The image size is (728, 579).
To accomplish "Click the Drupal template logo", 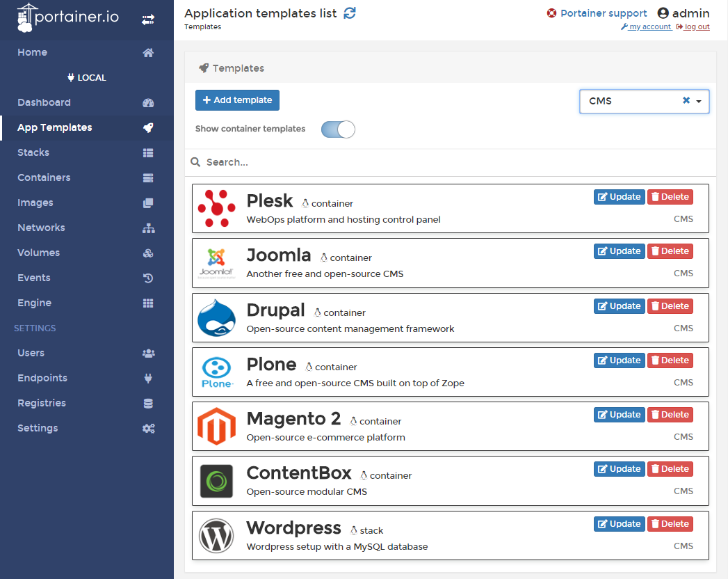I will (x=216, y=318).
